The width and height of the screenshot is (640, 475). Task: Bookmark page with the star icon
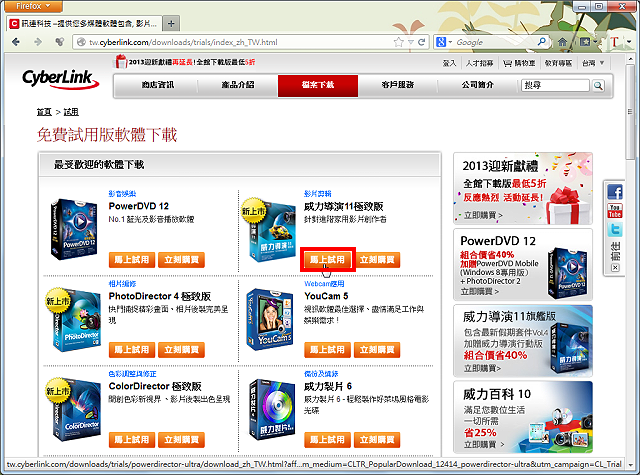coord(399,42)
